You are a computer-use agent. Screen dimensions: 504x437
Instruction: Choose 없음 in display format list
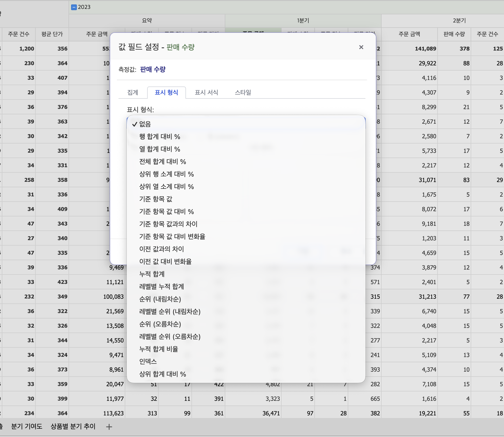pos(246,124)
